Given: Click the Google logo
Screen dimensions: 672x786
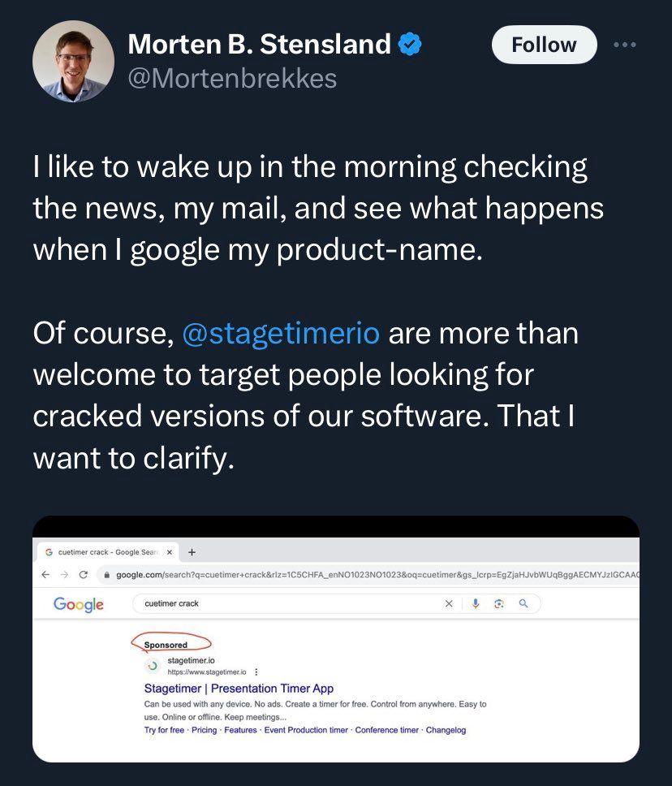Looking at the screenshot, I should coord(78,604).
